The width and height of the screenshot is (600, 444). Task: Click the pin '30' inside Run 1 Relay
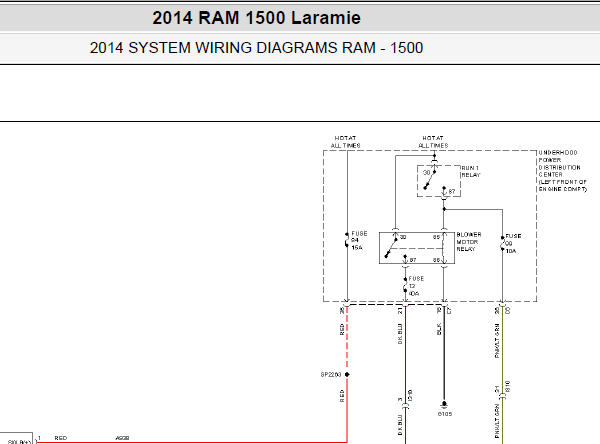tap(426, 173)
